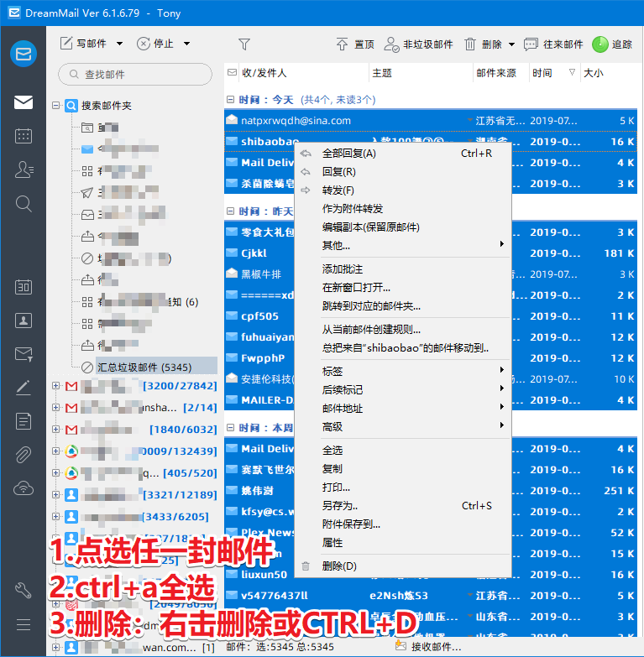
Task: Sort by the 时间 column header
Action: 554,73
